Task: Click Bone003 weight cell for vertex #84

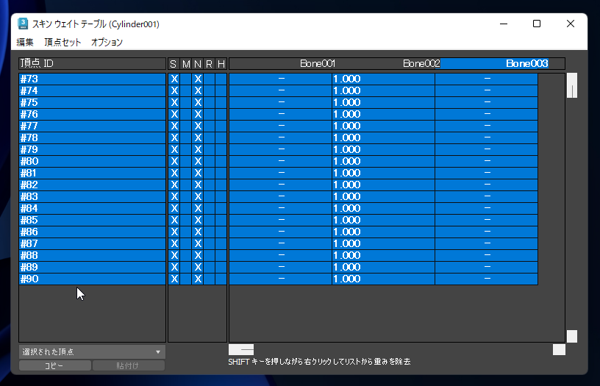Action: (486, 208)
